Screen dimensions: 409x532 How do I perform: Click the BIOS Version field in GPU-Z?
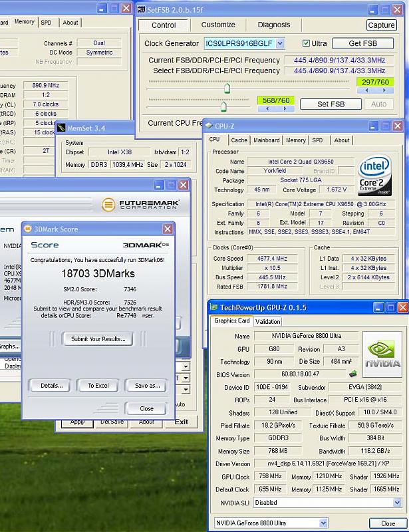(300, 374)
